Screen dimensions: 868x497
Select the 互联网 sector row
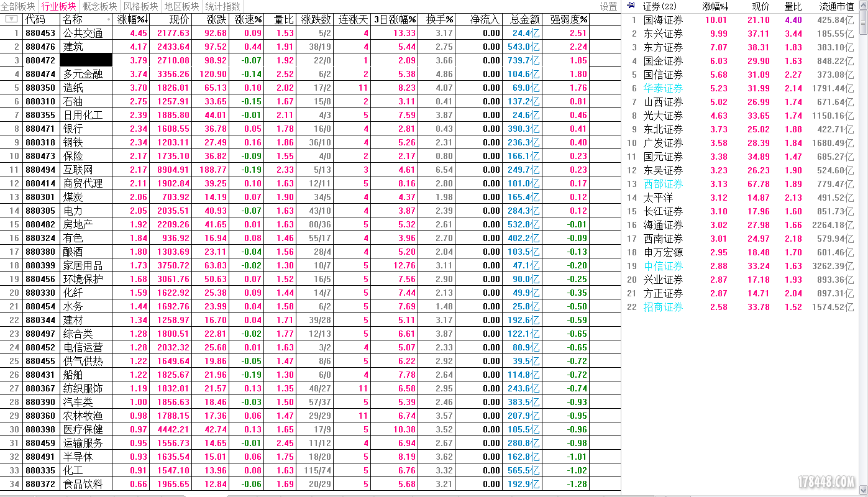(311, 170)
